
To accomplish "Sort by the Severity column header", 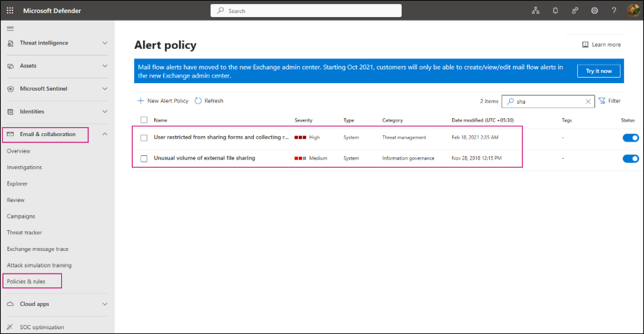I will [303, 120].
